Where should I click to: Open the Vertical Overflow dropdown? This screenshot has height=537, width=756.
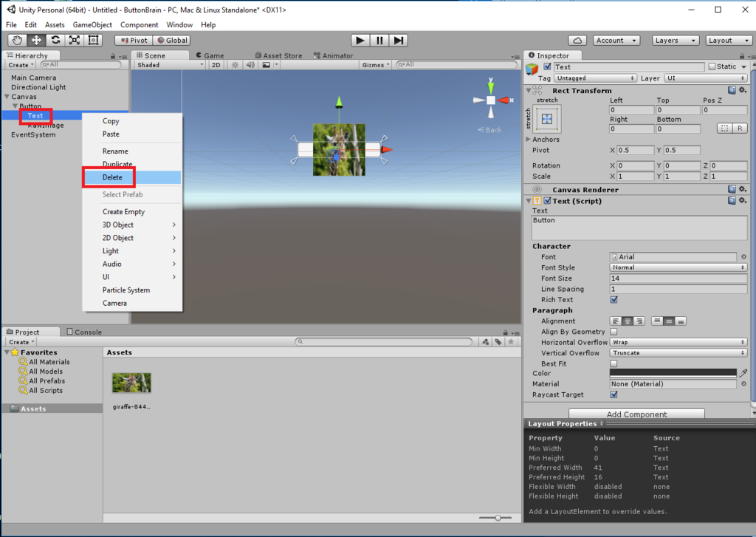[x=678, y=352]
